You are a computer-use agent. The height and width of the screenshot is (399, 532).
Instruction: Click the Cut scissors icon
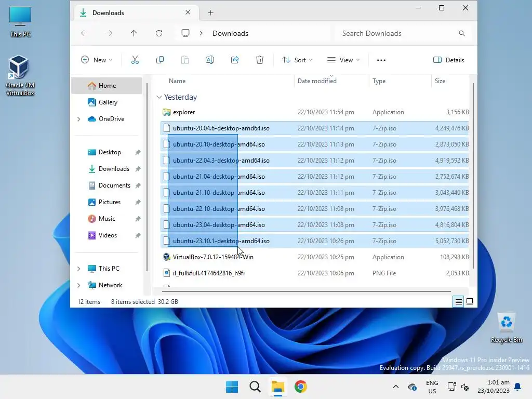135,60
